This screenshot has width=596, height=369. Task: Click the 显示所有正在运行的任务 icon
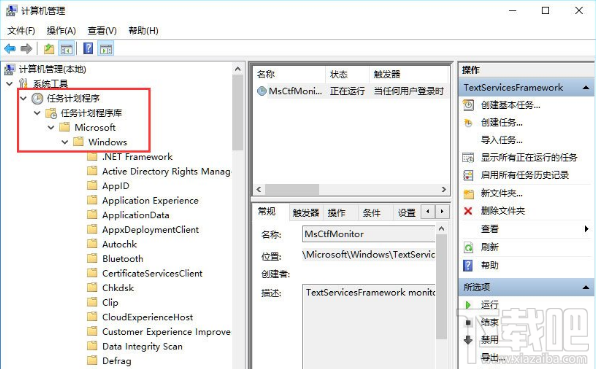(x=468, y=157)
